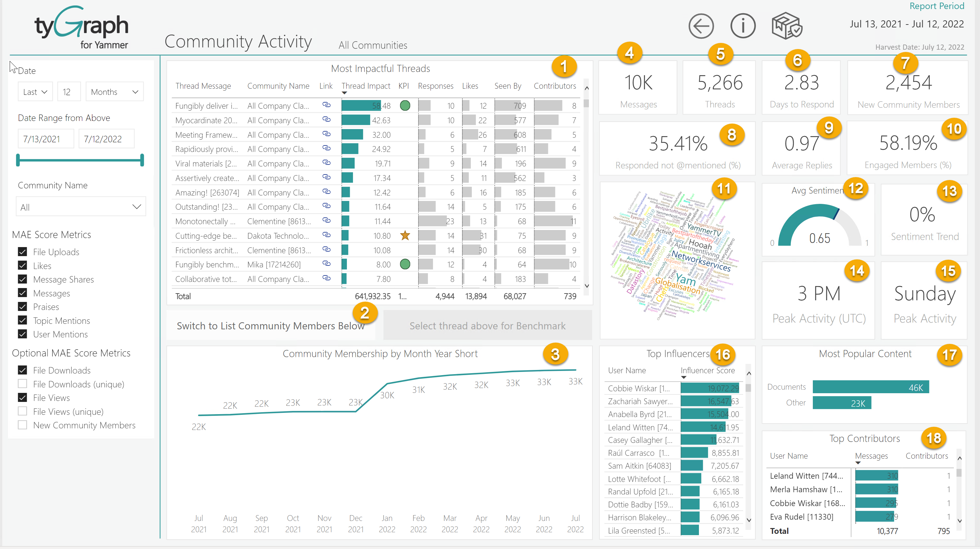Screen dimensions: 980x549
Task: Uncheck the Praises metric checkbox
Action: tap(23, 307)
